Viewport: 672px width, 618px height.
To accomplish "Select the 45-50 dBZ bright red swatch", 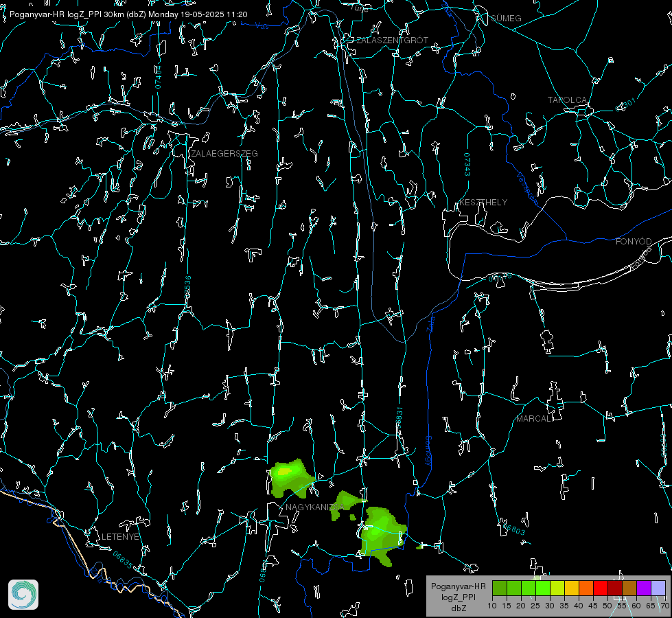I will tap(601, 588).
